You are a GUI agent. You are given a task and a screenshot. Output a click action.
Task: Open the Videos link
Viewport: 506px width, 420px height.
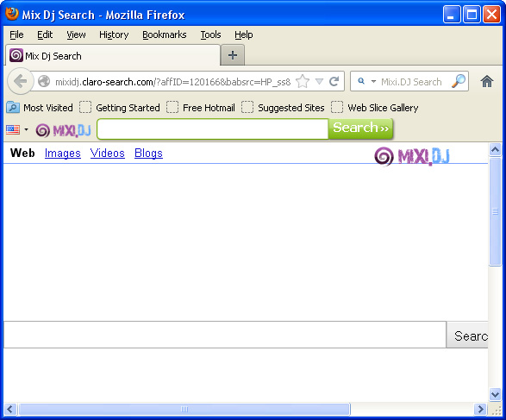pyautogui.click(x=108, y=153)
